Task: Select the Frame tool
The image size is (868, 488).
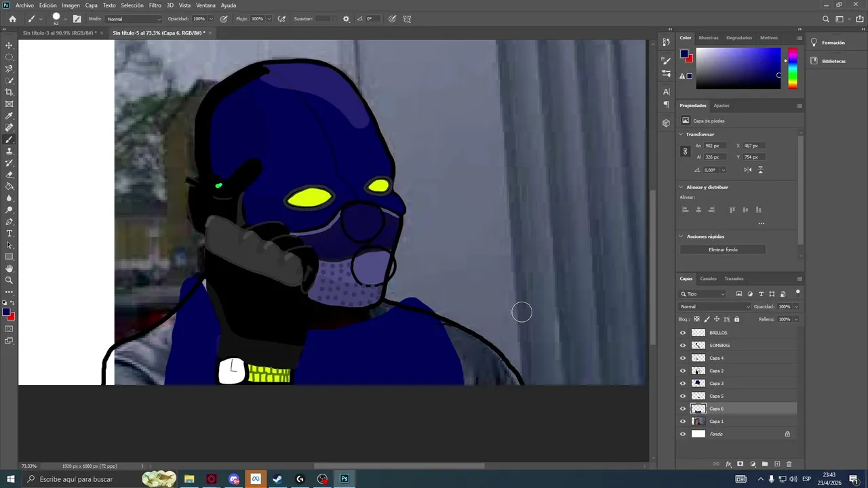Action: pyautogui.click(x=9, y=104)
